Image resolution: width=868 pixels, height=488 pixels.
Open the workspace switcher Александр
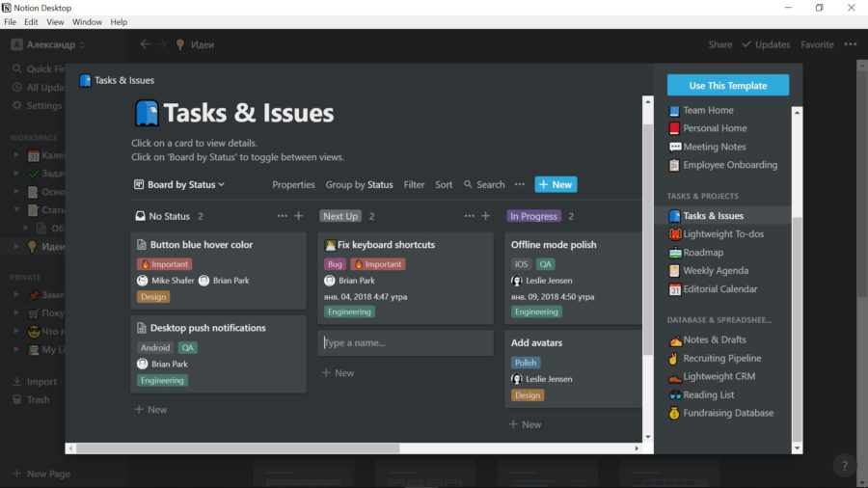click(48, 44)
